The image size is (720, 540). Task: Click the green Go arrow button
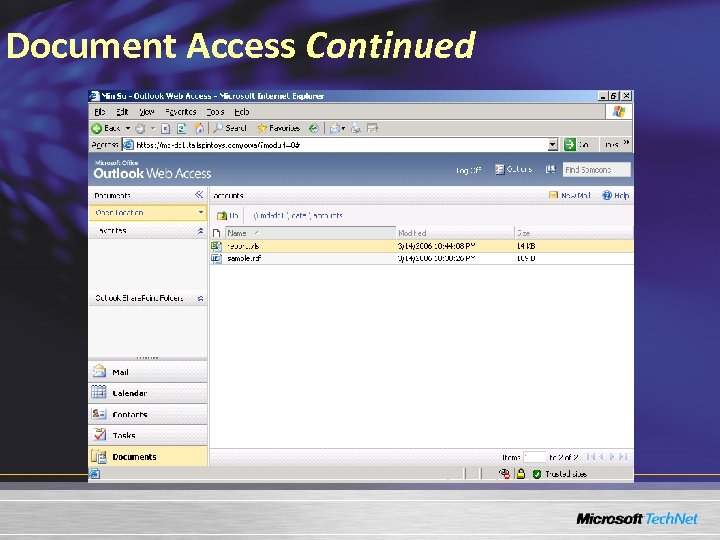pyautogui.click(x=570, y=145)
